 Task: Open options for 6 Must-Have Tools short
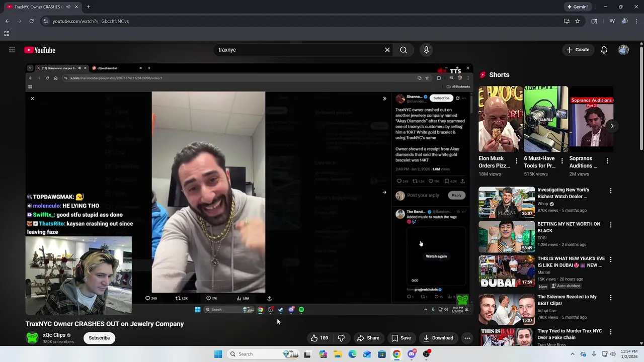(x=562, y=161)
